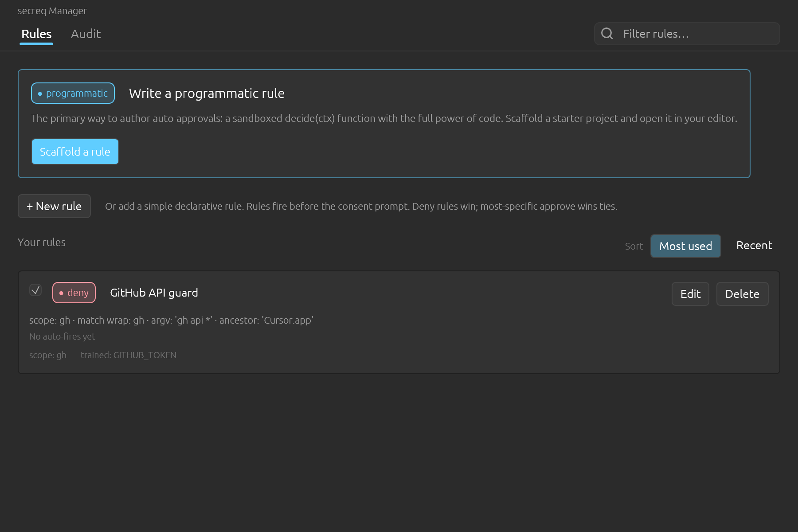Viewport: 798px width, 532px height.
Task: Click the 'Your rules' section label
Action: pos(42,243)
